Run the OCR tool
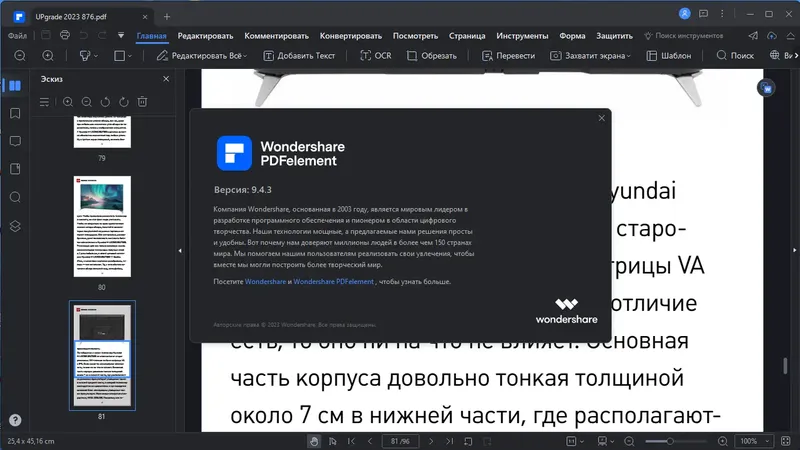Image resolution: width=800 pixels, height=450 pixels. coord(376,56)
